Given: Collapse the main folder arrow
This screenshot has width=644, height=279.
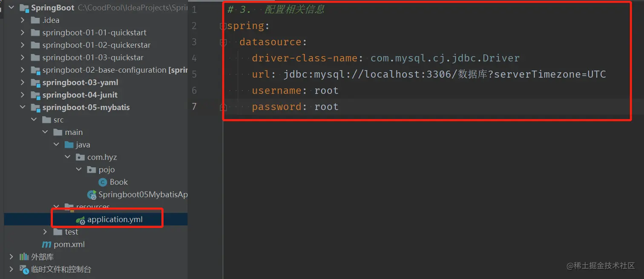Looking at the screenshot, I should 45,132.
